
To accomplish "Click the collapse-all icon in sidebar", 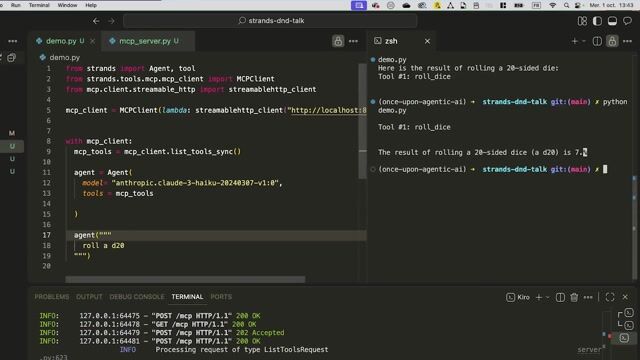I will (11, 58).
